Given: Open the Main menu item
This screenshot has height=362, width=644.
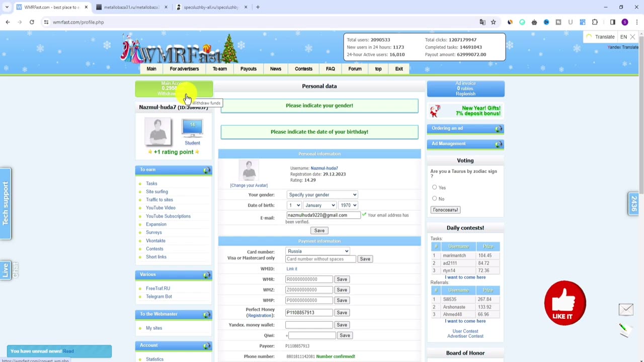Looking at the screenshot, I should pyautogui.click(x=151, y=69).
